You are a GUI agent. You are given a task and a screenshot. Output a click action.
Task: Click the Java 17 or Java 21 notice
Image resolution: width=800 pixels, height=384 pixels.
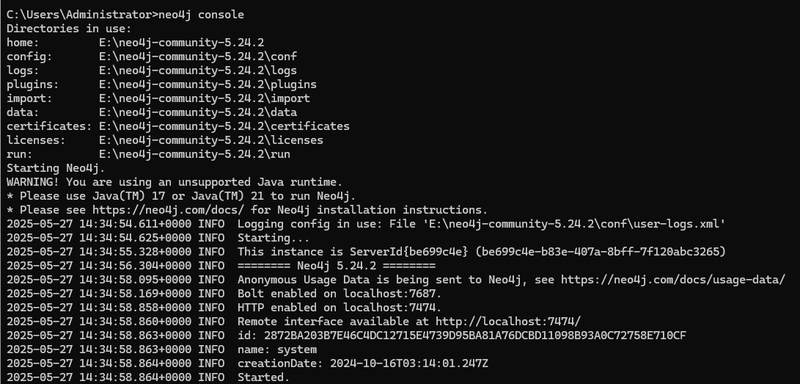pos(181,196)
